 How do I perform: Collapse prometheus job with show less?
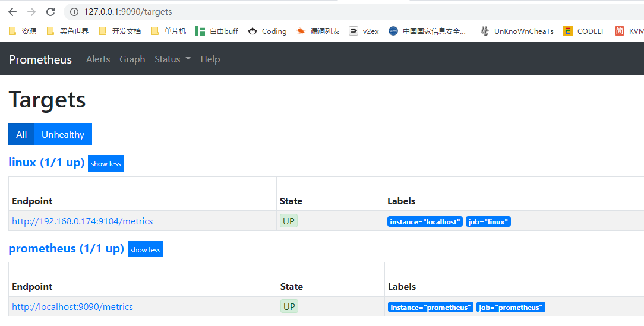tap(146, 249)
